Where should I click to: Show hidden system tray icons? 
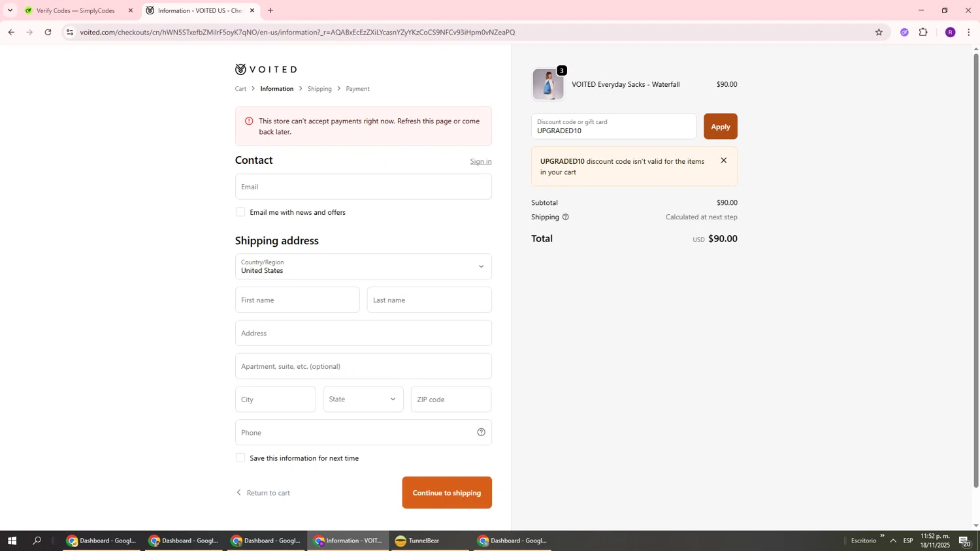(x=893, y=541)
